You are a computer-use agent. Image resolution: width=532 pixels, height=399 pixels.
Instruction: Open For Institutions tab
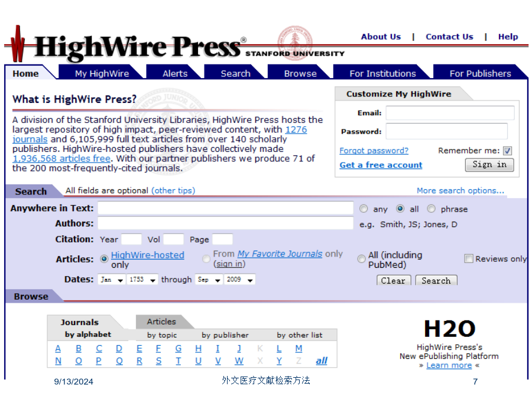(x=382, y=74)
